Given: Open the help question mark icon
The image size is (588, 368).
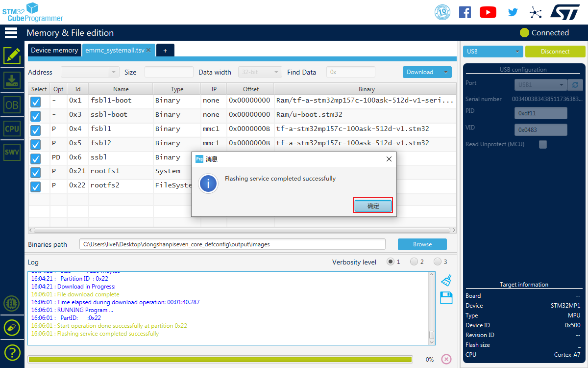Looking at the screenshot, I should (x=12, y=352).
